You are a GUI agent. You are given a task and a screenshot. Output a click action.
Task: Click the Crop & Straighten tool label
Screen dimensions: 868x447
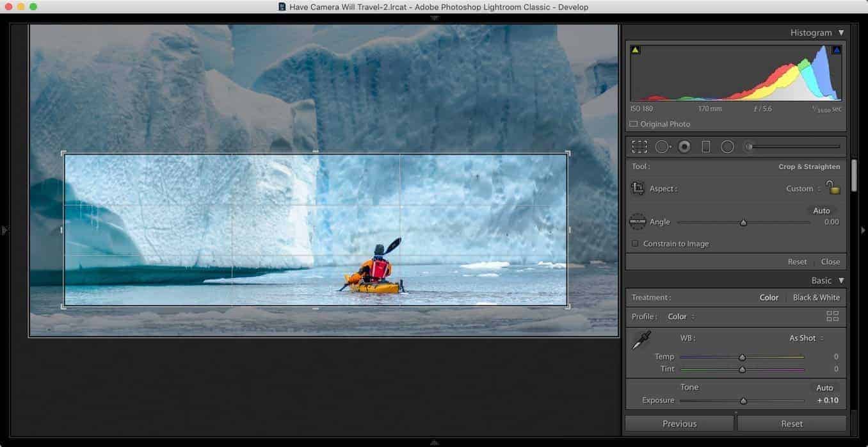[809, 167]
